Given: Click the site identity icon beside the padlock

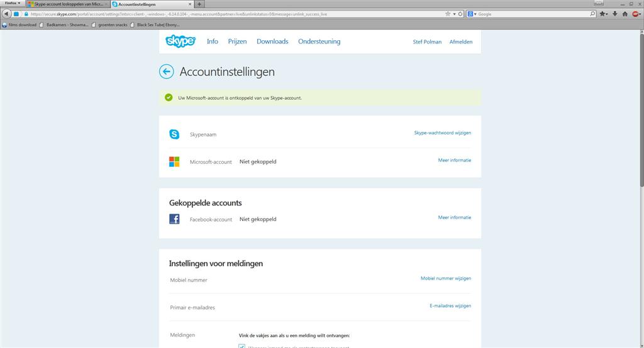Looking at the screenshot, I should 16,14.
